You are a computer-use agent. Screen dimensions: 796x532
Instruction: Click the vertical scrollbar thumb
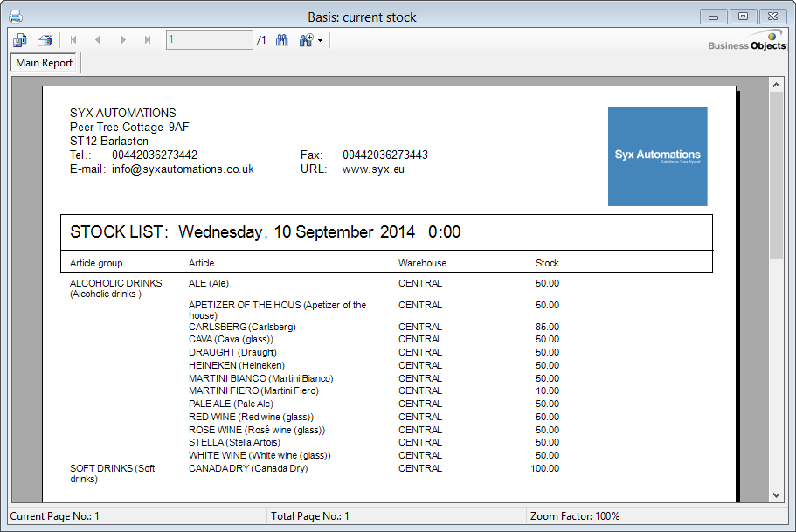click(x=776, y=175)
